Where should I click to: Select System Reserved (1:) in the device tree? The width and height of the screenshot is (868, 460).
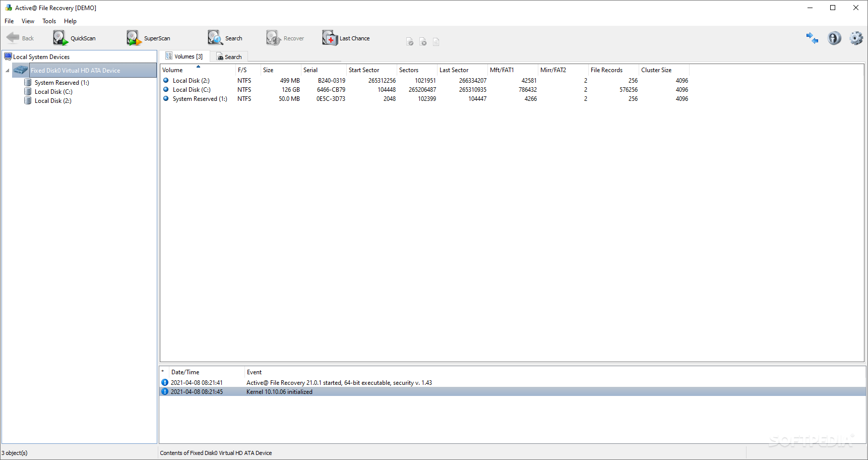coord(62,83)
